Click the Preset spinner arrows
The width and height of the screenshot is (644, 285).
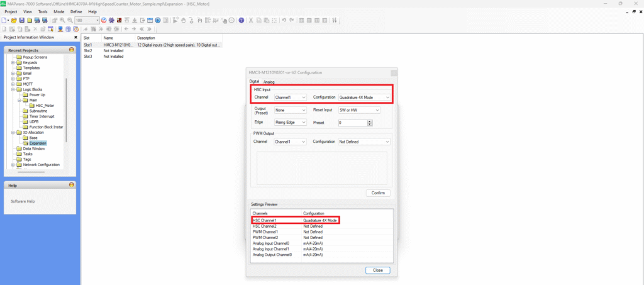coord(370,123)
